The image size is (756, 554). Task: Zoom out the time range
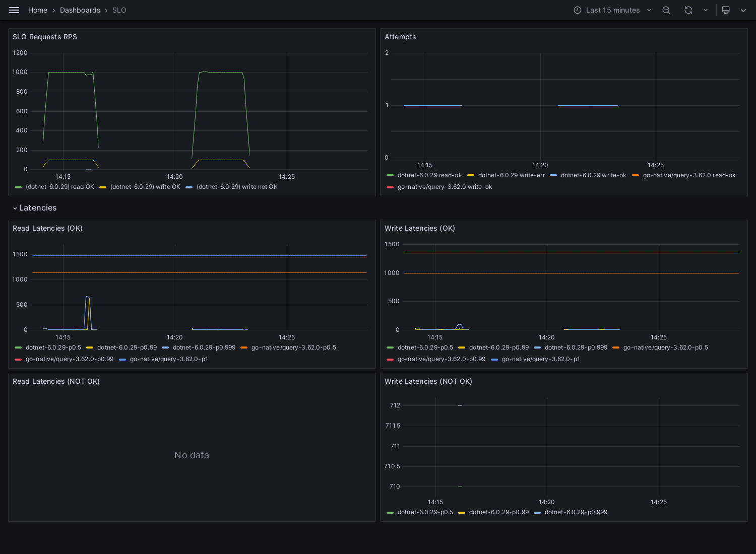[x=666, y=10]
